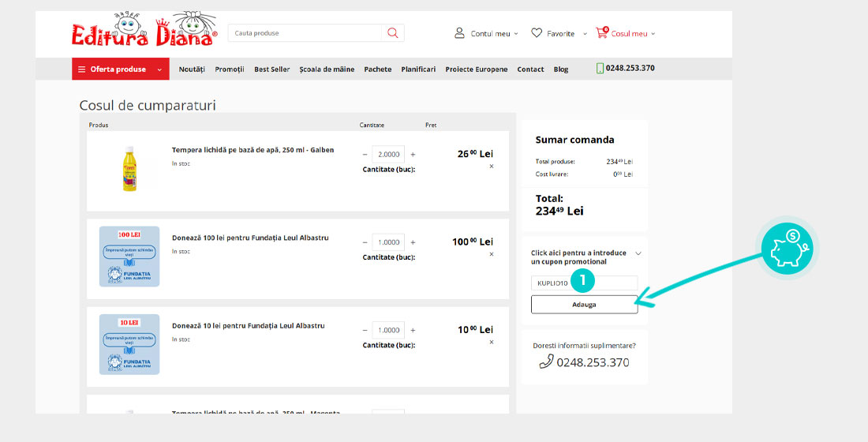Open the Promoții menu item
868x442 pixels.
(x=230, y=69)
